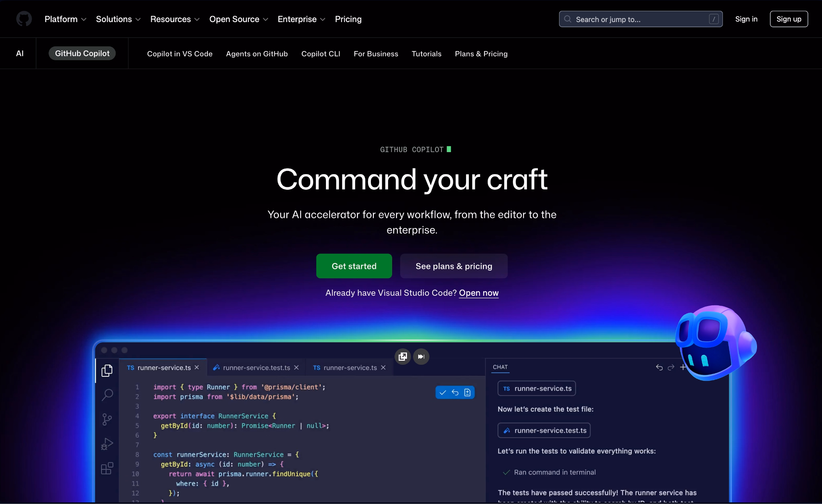
Task: Click the Copilot mascot head
Action: point(715,343)
